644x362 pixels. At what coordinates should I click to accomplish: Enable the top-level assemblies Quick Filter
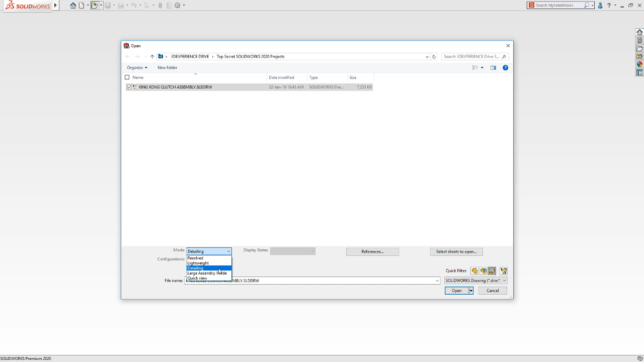(x=503, y=270)
